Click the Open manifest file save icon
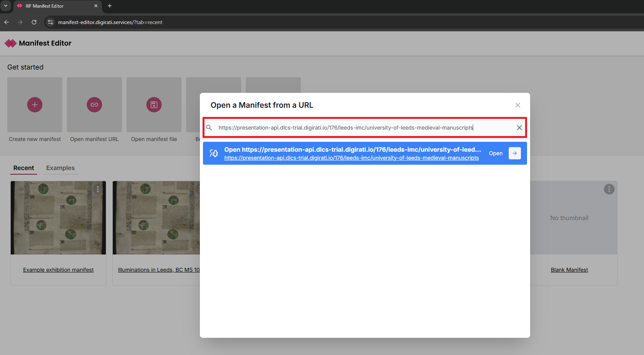 (154, 105)
